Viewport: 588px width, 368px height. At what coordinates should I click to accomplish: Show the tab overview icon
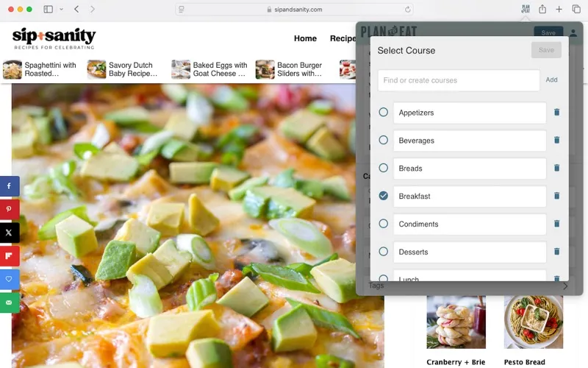(576, 9)
